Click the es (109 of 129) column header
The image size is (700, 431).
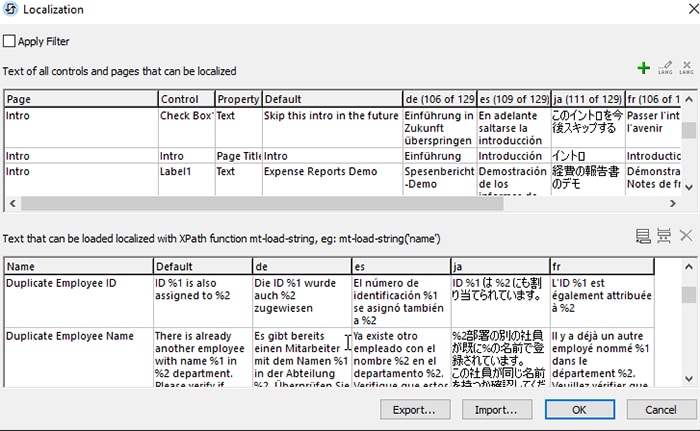pyautogui.click(x=514, y=99)
